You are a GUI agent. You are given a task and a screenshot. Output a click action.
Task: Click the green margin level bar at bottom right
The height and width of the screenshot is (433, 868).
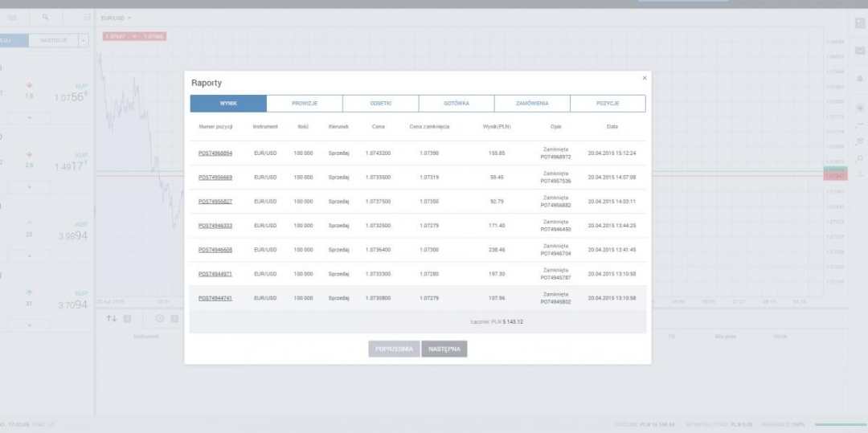point(840,424)
